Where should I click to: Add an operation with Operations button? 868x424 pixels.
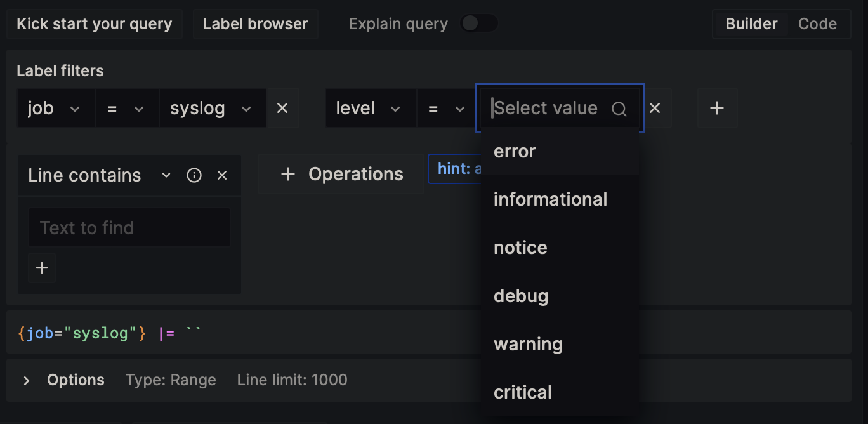pos(341,174)
